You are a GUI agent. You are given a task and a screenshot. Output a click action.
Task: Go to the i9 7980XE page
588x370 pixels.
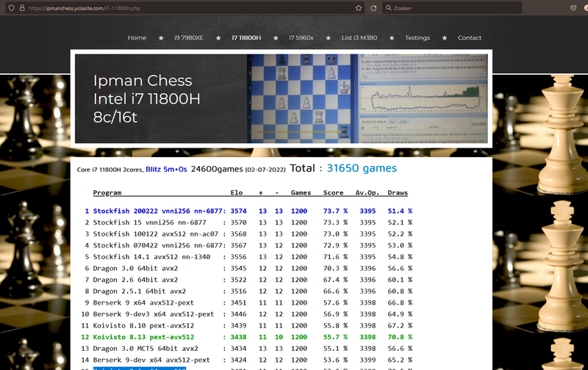pos(189,38)
